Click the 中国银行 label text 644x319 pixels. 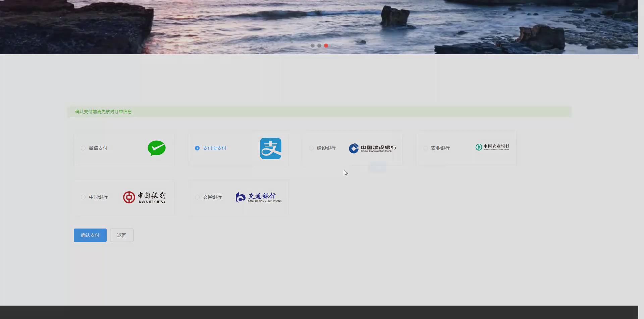pos(98,197)
